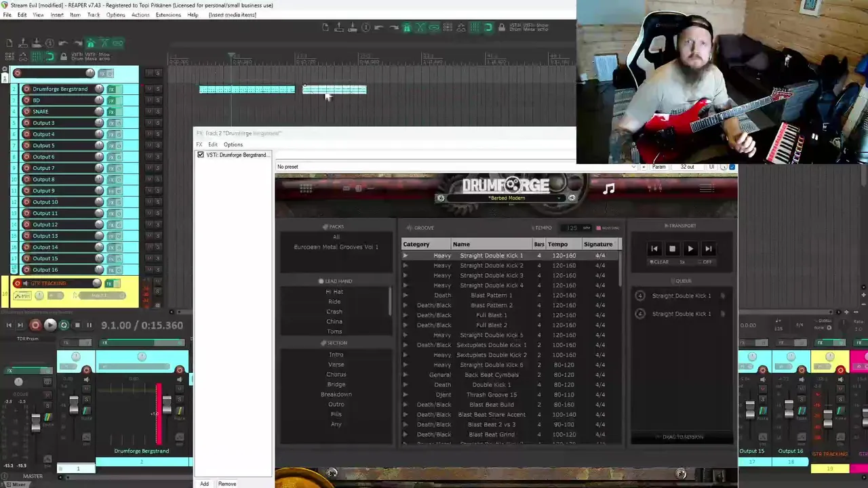Open Options menu in FX window
This screenshot has height=488, width=868.
tap(233, 144)
